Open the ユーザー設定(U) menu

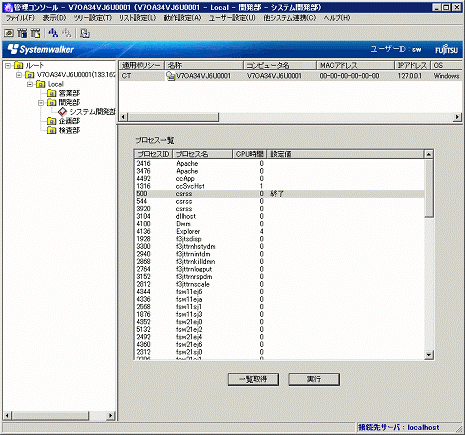tap(232, 18)
